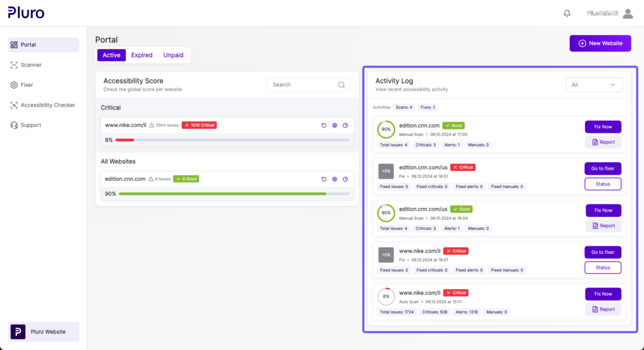Image resolution: width=644 pixels, height=350 pixels.
Task: Switch to the Unpaid tab
Action: (x=173, y=55)
